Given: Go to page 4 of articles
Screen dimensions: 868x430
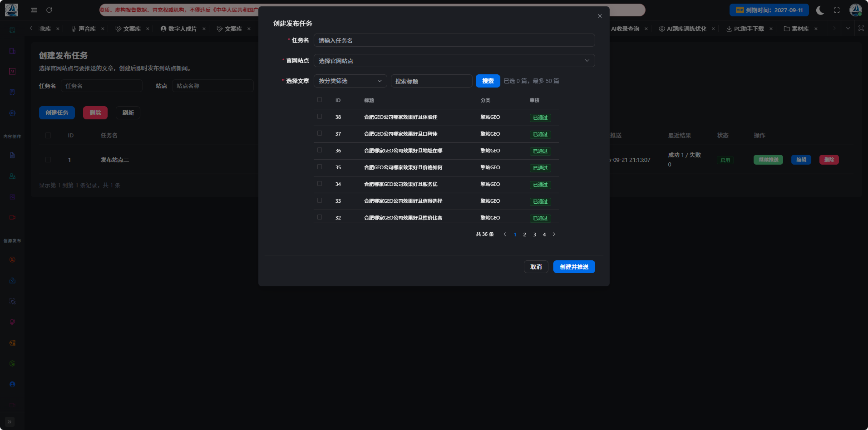Looking at the screenshot, I should pyautogui.click(x=544, y=234).
